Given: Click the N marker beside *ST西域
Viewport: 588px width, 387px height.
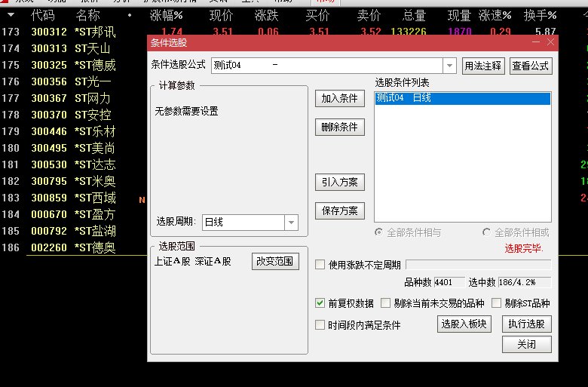Looking at the screenshot, I should tap(142, 200).
